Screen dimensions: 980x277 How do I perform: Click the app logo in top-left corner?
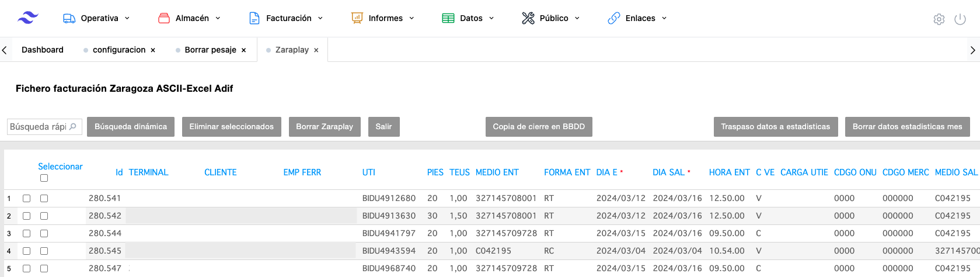click(x=27, y=18)
